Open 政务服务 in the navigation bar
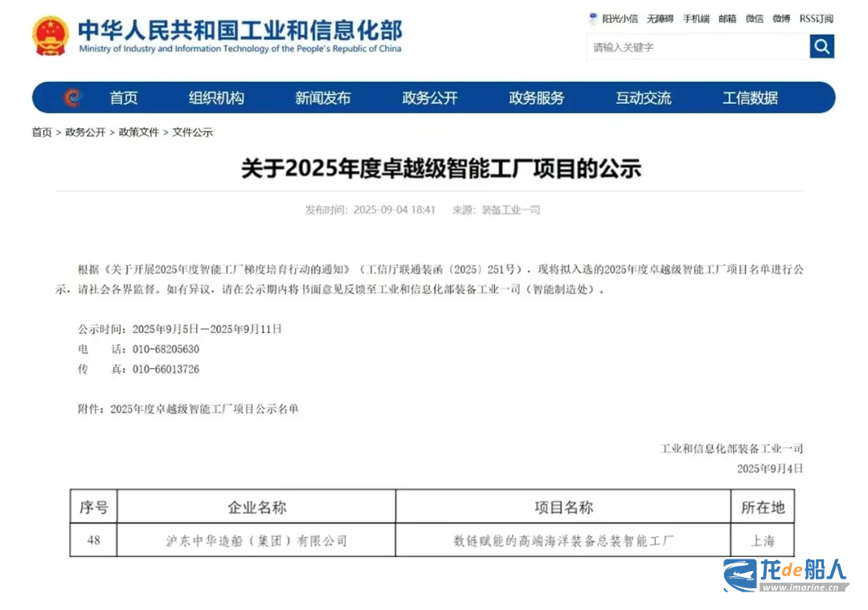Image resolution: width=868 pixels, height=610 pixels. coord(537,98)
